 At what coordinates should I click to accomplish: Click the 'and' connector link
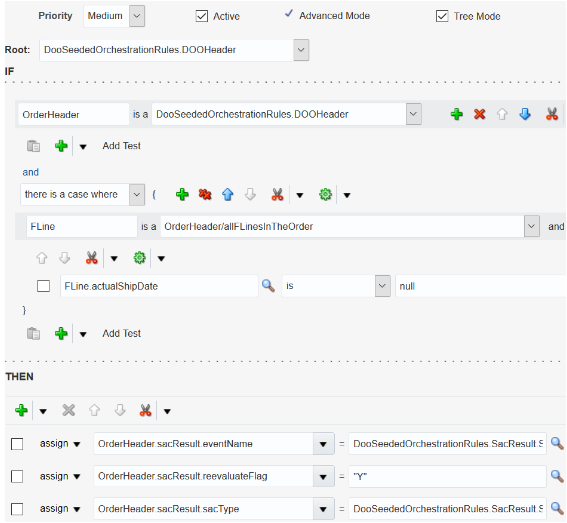[30, 173]
